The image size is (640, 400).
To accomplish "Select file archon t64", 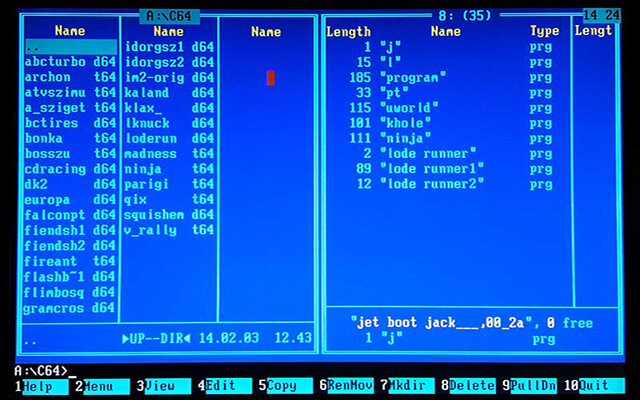I will [x=70, y=77].
